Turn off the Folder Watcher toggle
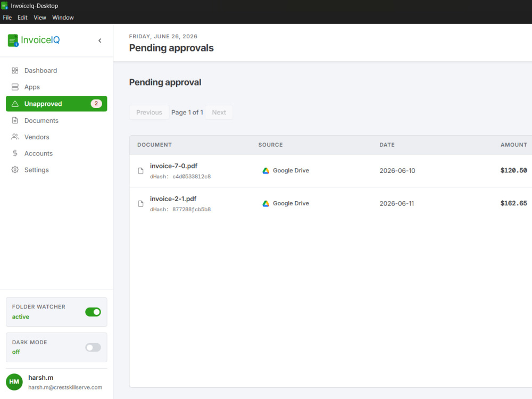This screenshot has width=532, height=399. tap(93, 312)
